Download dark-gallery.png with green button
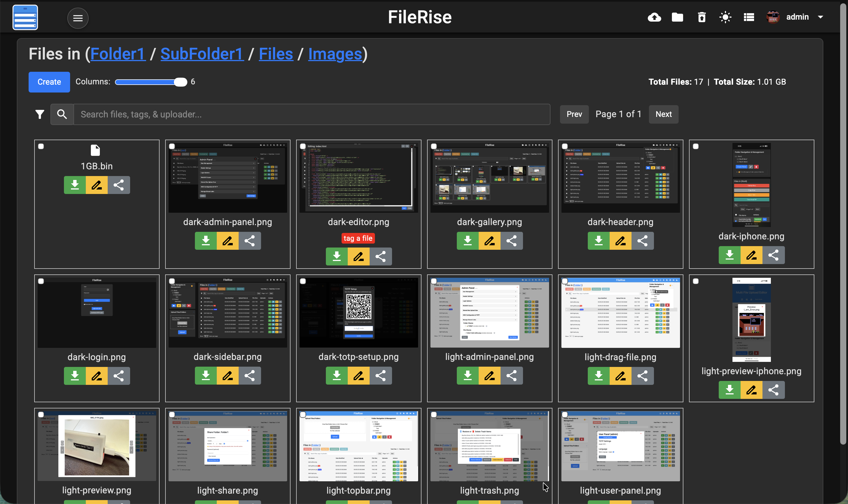This screenshot has width=848, height=504. (x=467, y=241)
